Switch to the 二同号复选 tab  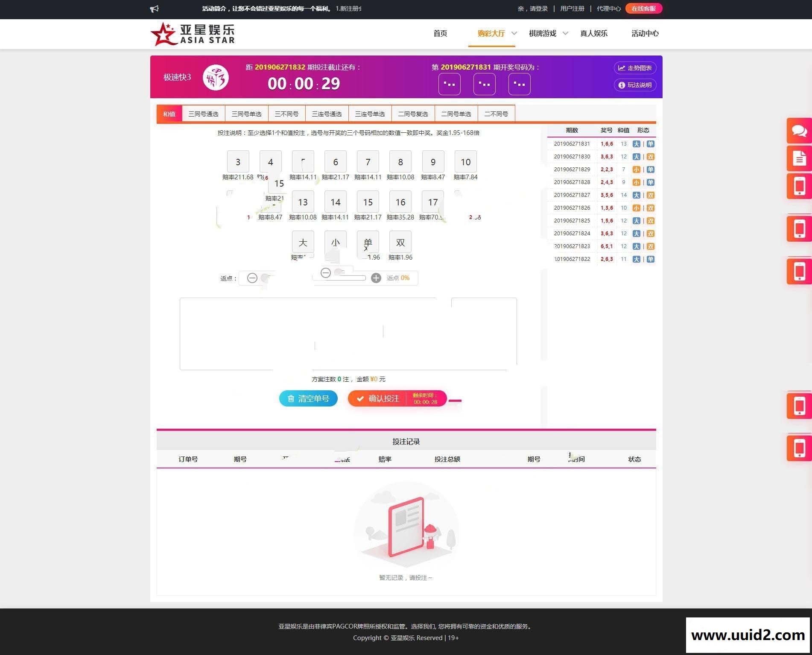pyautogui.click(x=414, y=114)
